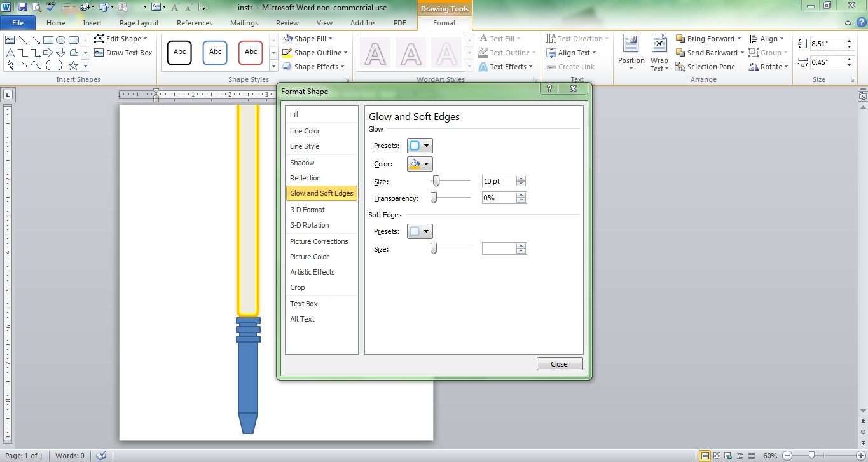This screenshot has height=462, width=868.
Task: Open Print Preview from quick access toolbar
Action: click(x=37, y=7)
